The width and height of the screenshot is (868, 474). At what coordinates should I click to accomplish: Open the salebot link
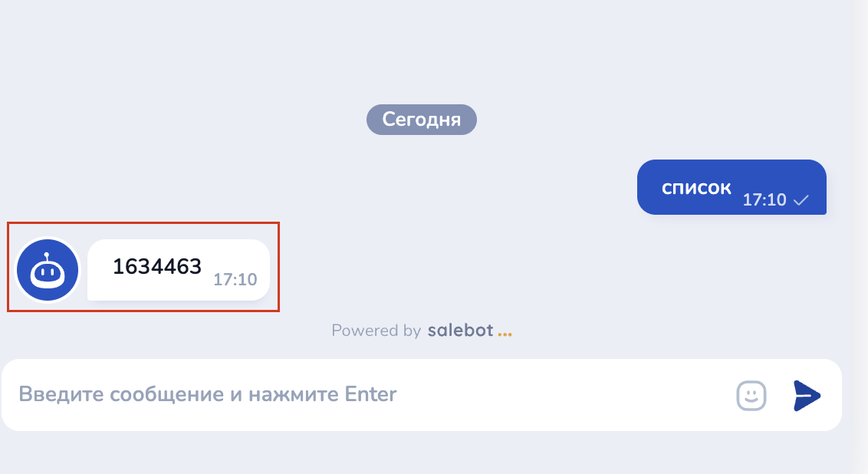pyautogui.click(x=460, y=331)
